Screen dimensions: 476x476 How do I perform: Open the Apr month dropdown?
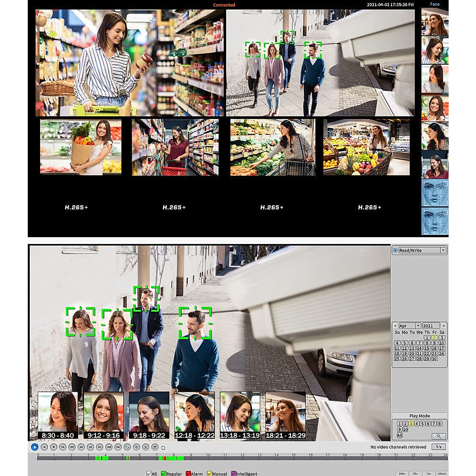(x=418, y=326)
